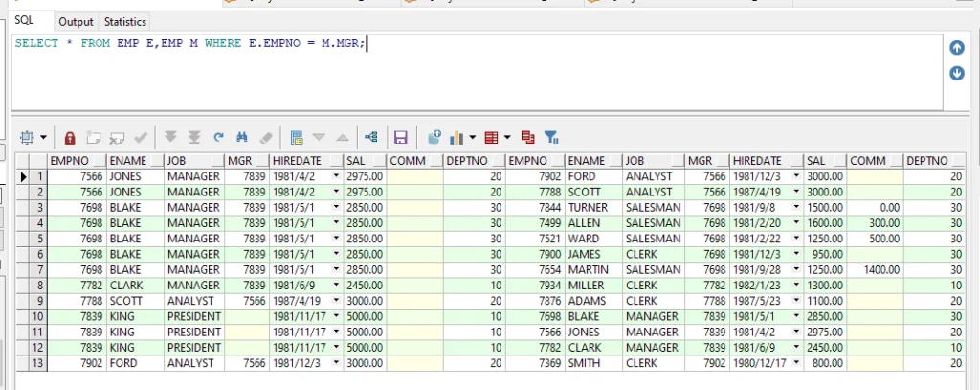This screenshot has width=980, height=390.
Task: Expand HIREDATE dropdown in row 1
Action: pyautogui.click(x=336, y=177)
